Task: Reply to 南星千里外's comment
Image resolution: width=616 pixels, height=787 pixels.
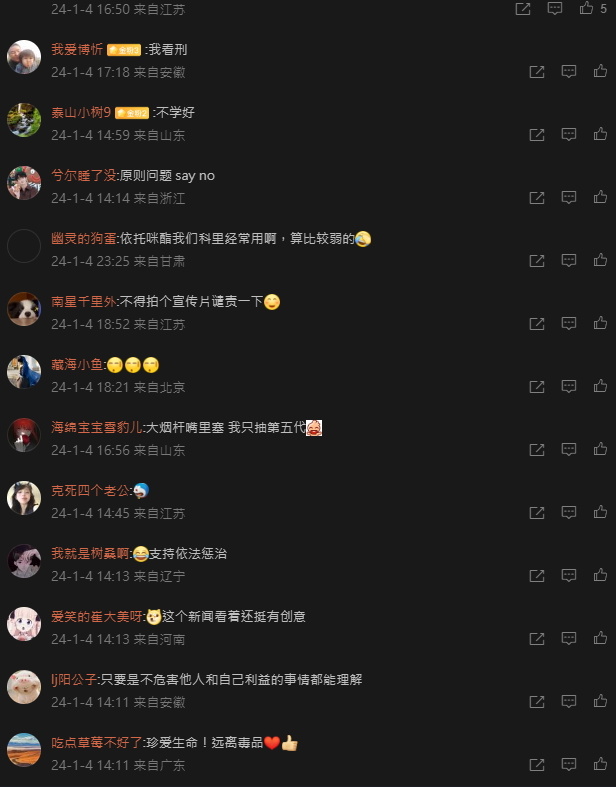Action: [568, 324]
